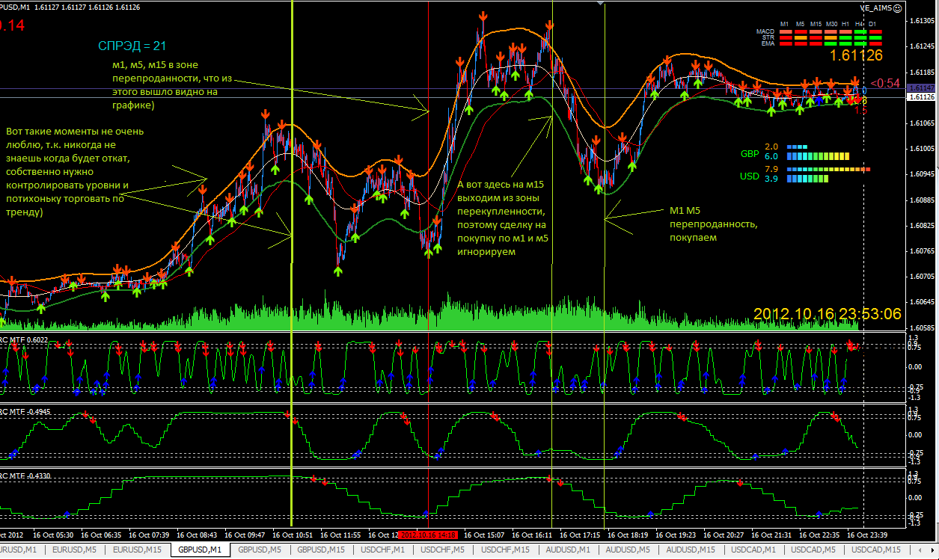Click the MACD row label in signal panel
The image size is (939, 560).
click(765, 31)
